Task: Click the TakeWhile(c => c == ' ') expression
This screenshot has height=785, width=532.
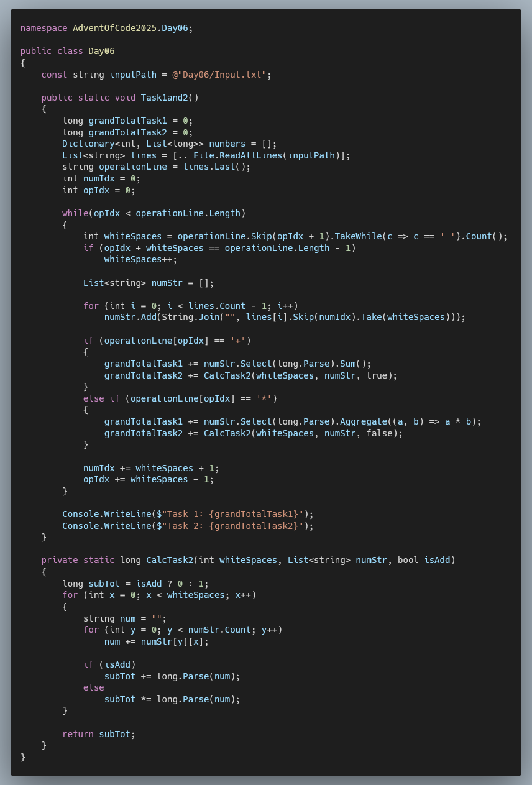Action: click(x=397, y=236)
